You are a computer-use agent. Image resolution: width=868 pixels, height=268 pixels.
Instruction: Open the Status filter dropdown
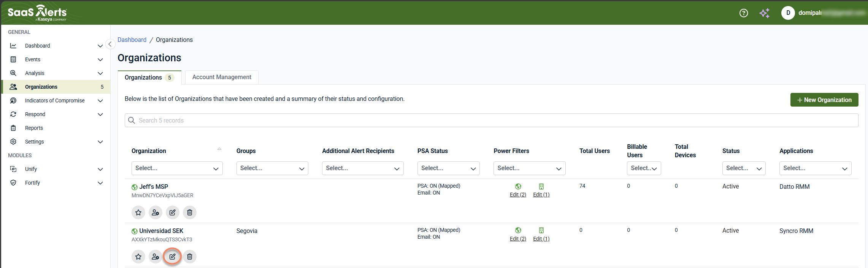744,168
